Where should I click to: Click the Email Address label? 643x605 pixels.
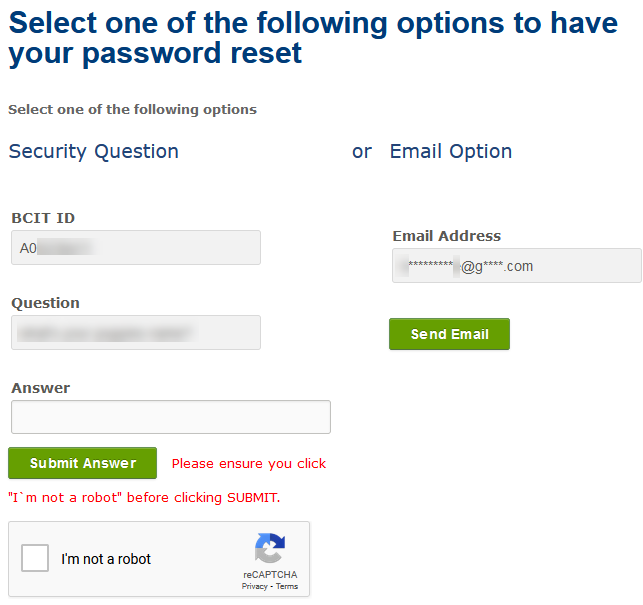tap(447, 236)
